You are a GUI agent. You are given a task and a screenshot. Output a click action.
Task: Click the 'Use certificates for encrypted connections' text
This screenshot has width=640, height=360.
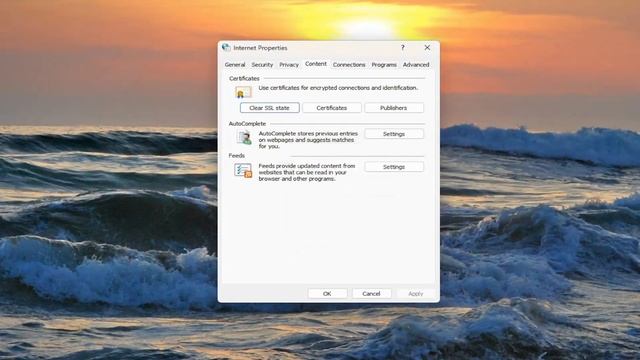click(x=338, y=88)
